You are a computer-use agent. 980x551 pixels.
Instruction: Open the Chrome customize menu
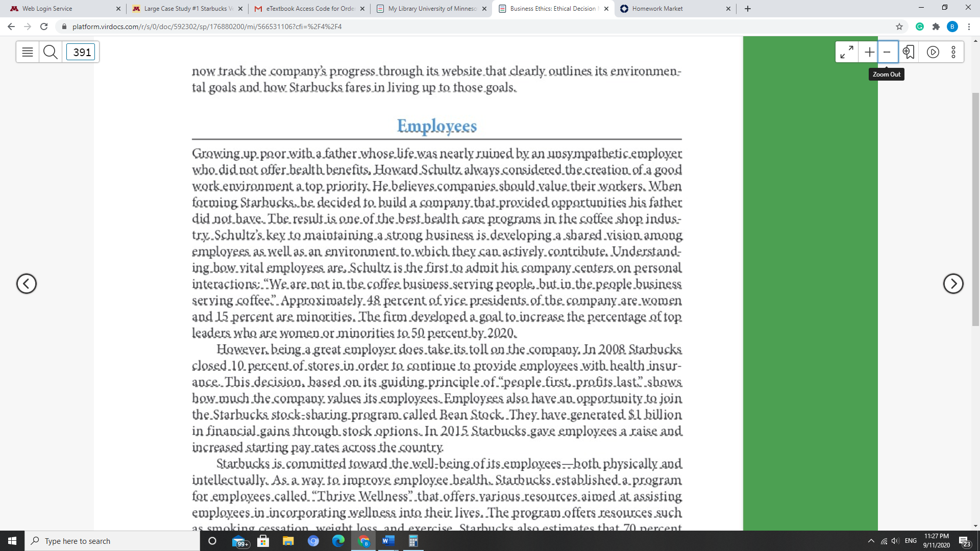tap(969, 27)
